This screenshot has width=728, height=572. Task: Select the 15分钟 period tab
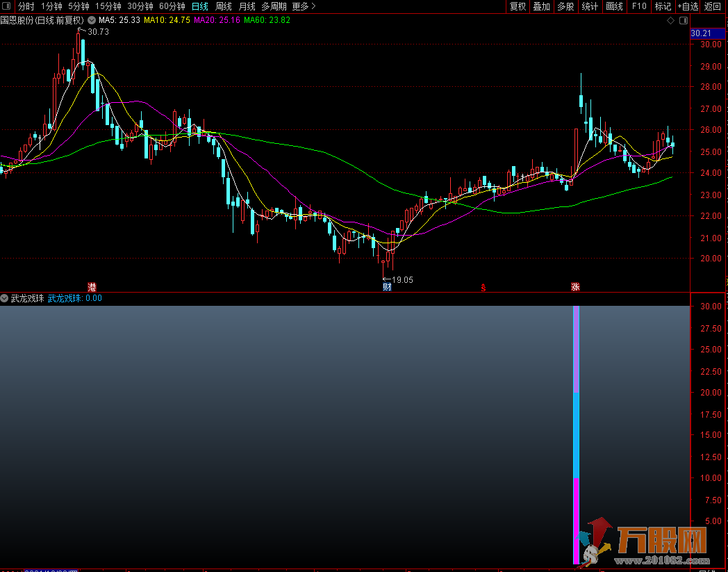click(x=108, y=6)
